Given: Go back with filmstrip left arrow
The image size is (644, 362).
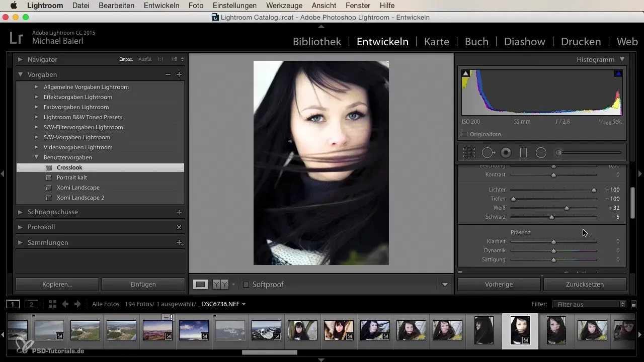Looking at the screenshot, I should 65,304.
